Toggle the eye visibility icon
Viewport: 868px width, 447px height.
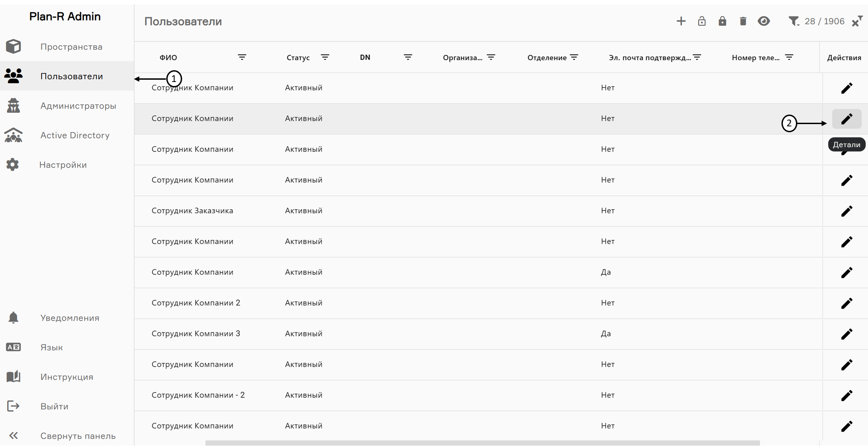tap(764, 21)
